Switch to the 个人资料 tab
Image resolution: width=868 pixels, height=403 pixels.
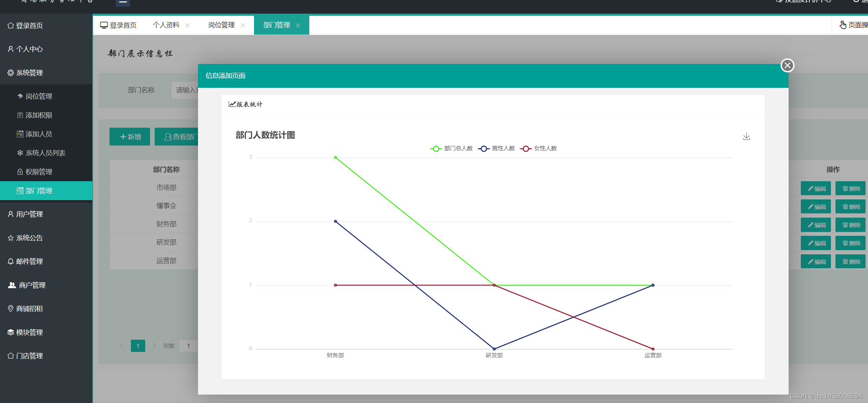166,25
